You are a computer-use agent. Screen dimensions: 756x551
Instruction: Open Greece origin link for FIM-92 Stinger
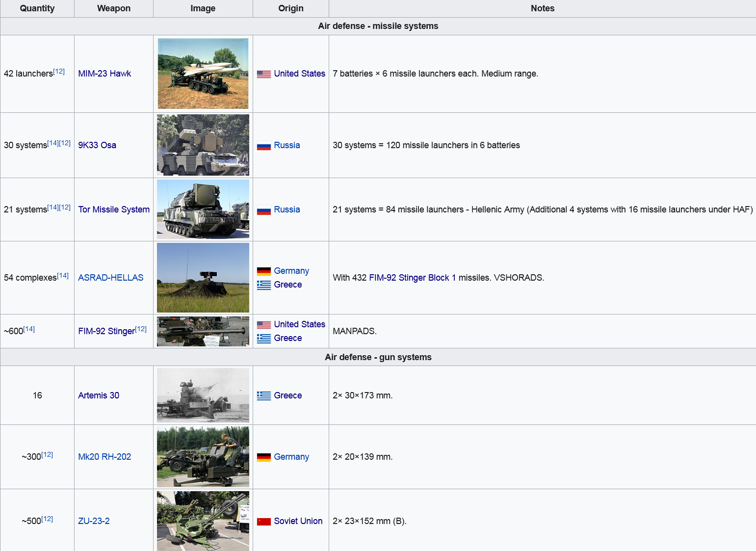(288, 338)
